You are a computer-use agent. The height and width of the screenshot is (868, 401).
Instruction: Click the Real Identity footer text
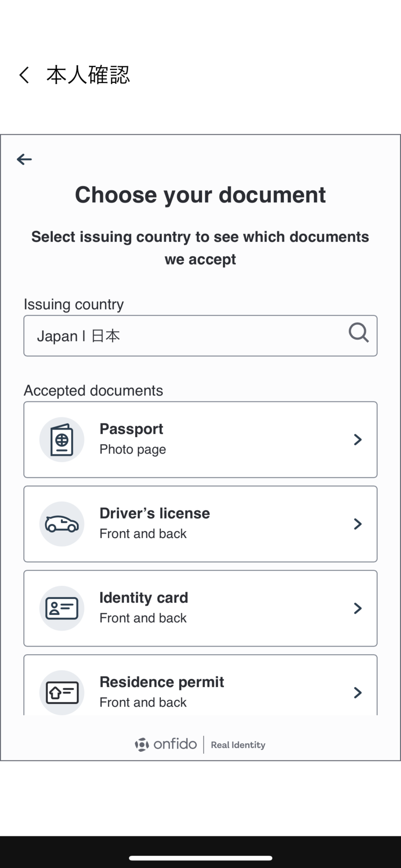[238, 745]
